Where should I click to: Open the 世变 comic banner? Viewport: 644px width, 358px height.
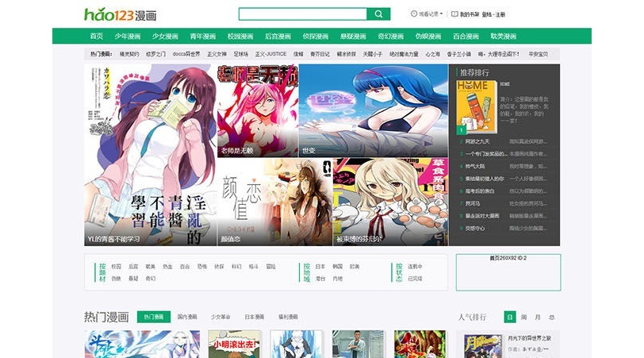374,110
